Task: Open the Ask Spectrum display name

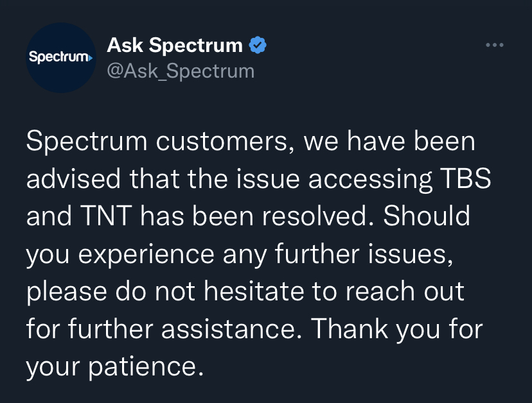Action: pos(175,45)
